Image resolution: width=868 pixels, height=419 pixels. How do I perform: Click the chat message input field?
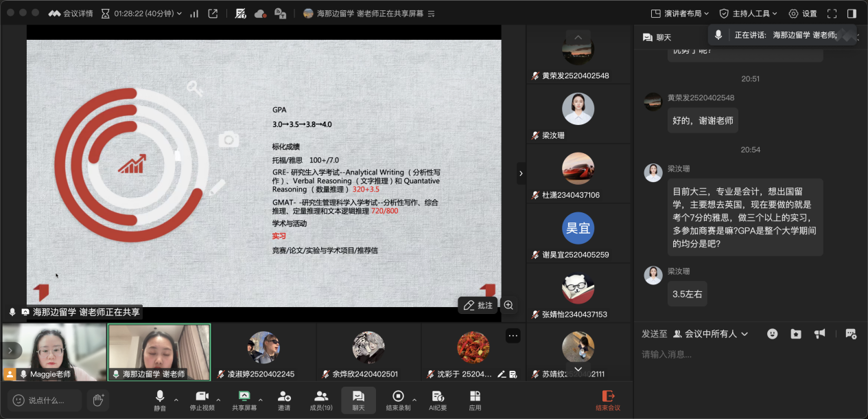click(x=748, y=354)
